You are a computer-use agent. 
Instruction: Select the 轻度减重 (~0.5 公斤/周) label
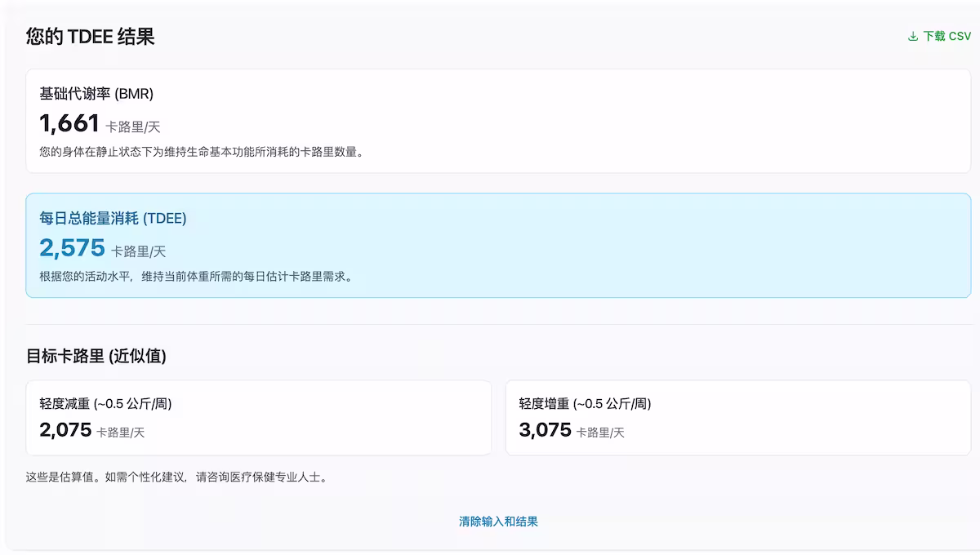pos(105,403)
